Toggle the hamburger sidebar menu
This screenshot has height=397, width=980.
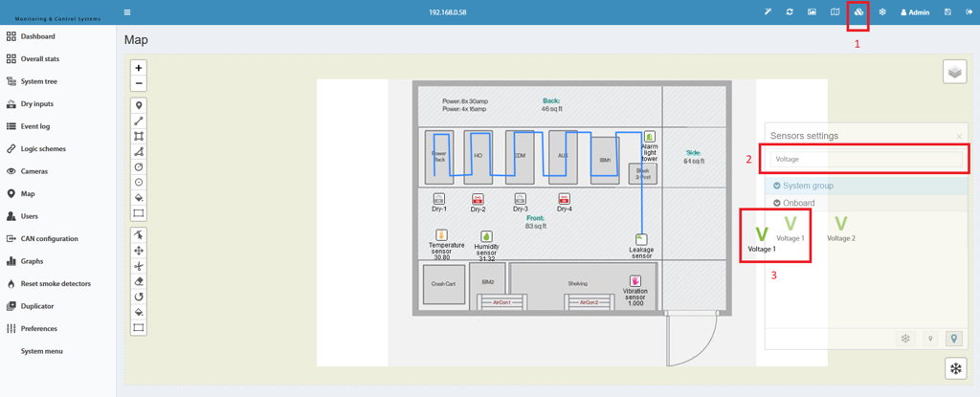click(x=127, y=12)
